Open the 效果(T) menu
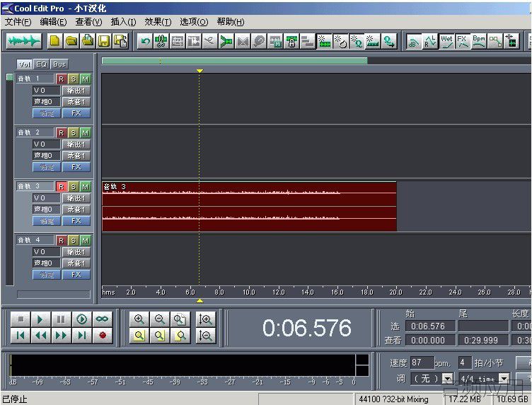Image resolution: width=532 pixels, height=405 pixels. [x=158, y=22]
